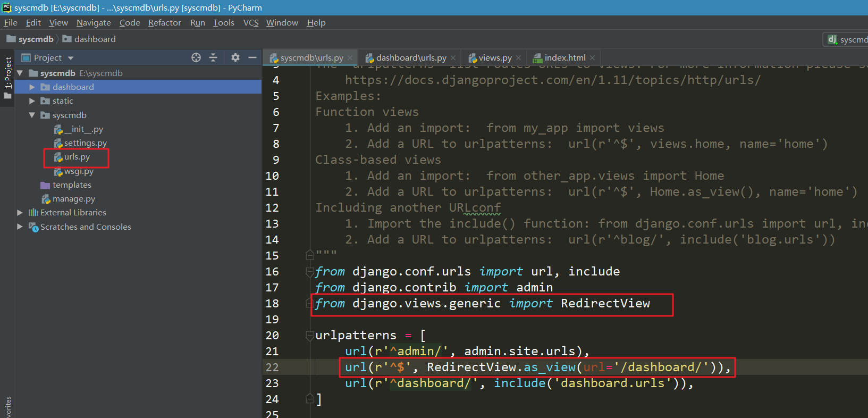Select the templates folder in tree
Viewport: 868px width, 418px height.
(72, 185)
